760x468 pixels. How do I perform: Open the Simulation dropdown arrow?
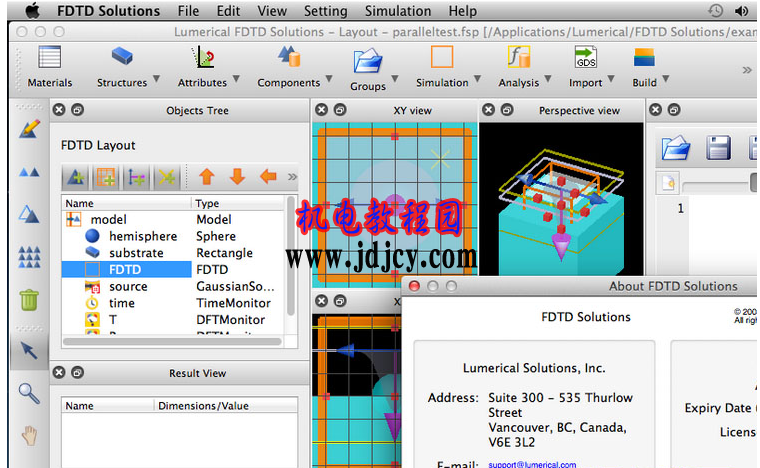(x=477, y=78)
